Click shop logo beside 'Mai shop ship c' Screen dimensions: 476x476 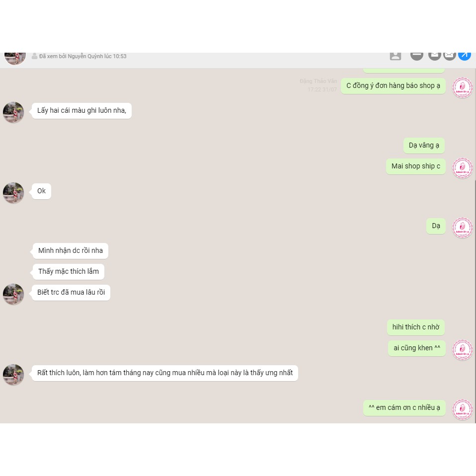pos(463,168)
